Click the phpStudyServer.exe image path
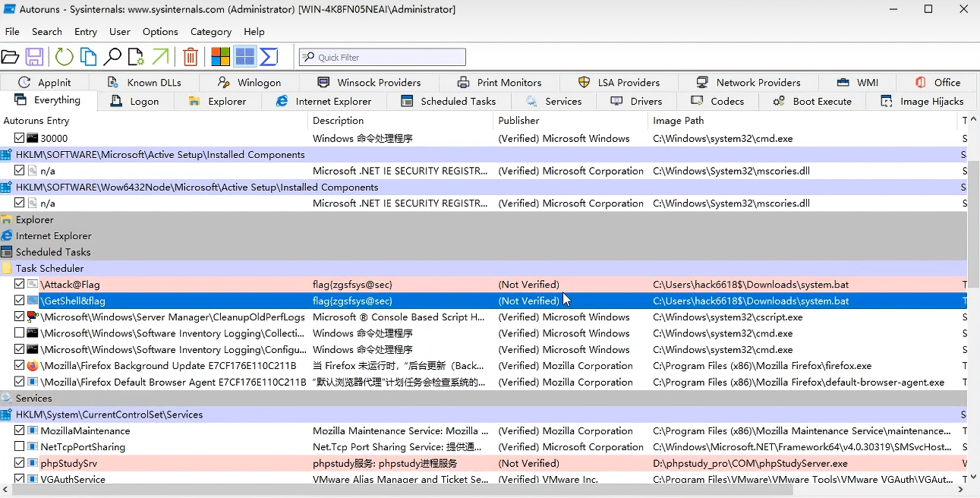The image size is (980, 498). [x=751, y=463]
